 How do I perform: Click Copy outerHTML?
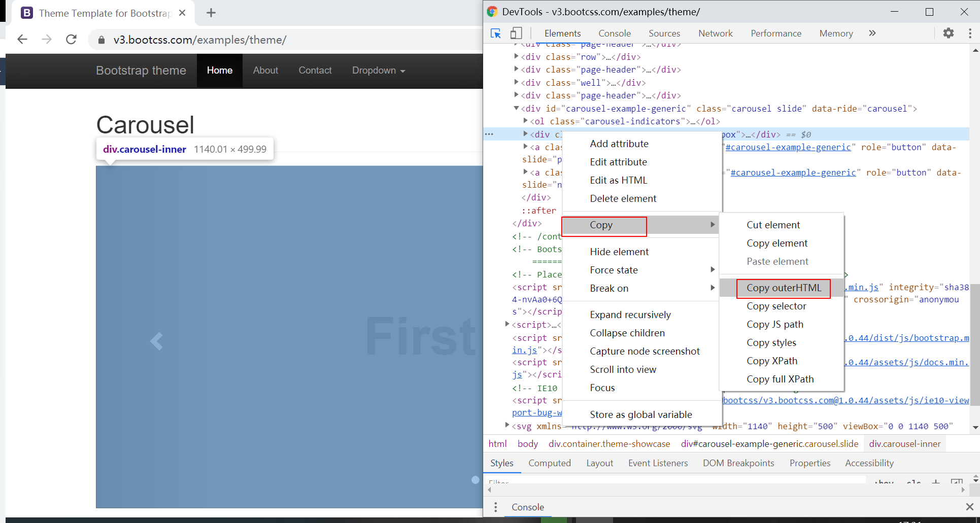coord(782,288)
